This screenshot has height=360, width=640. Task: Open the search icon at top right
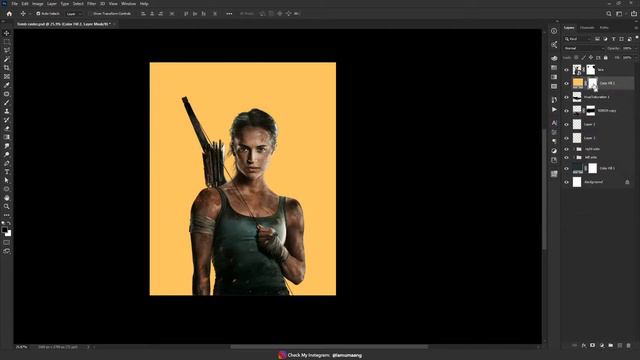click(x=609, y=13)
